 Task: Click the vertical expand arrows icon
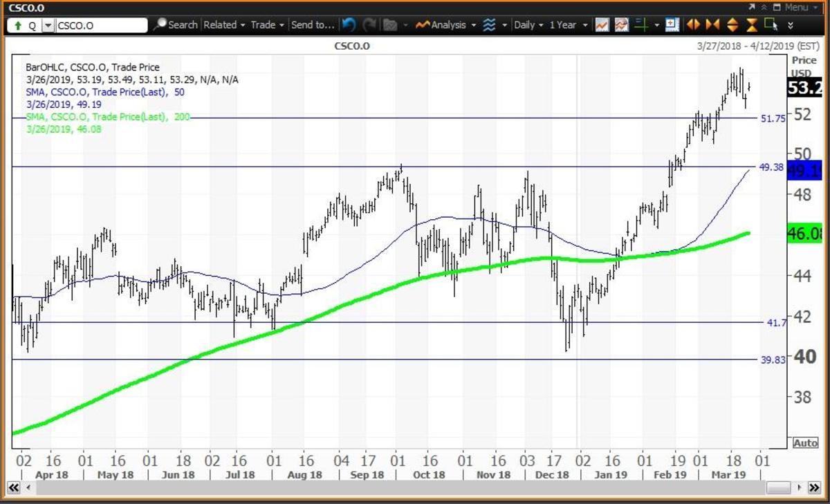point(732,25)
